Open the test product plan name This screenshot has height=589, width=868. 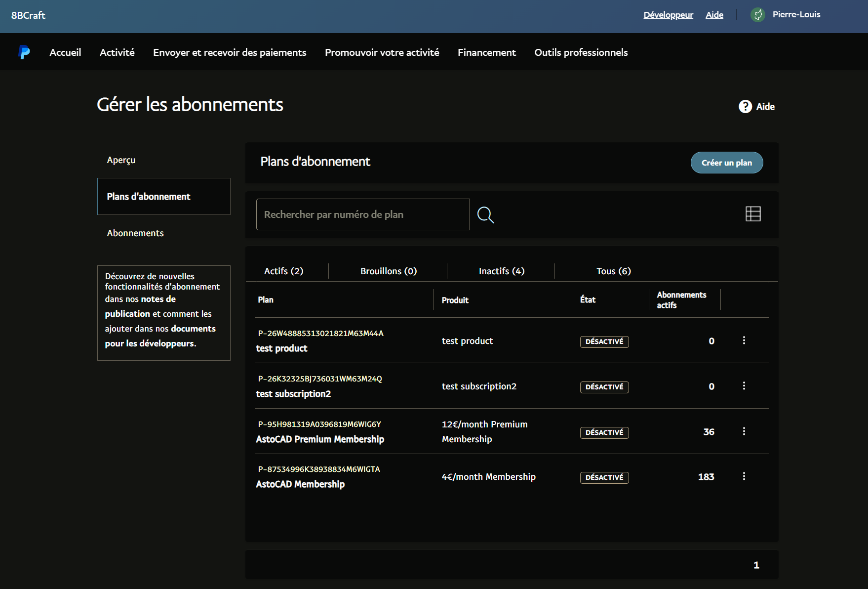[x=281, y=348]
